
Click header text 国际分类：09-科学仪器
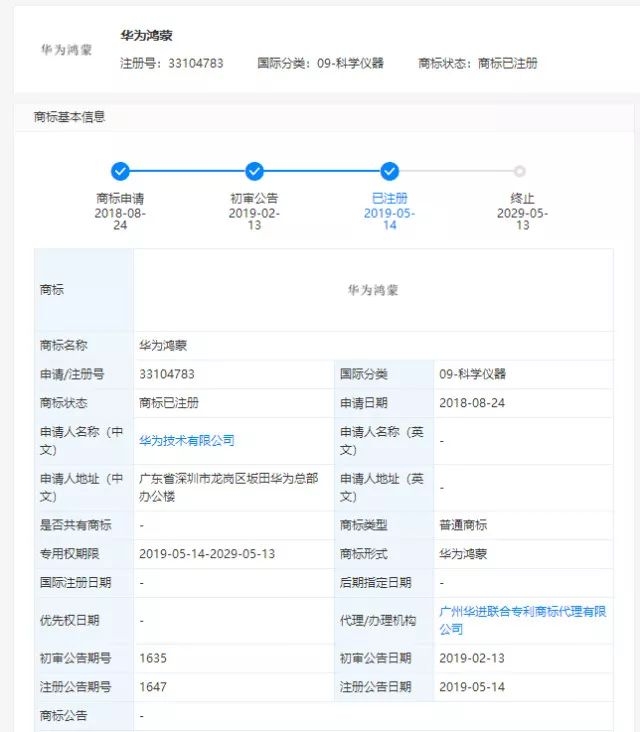320,63
